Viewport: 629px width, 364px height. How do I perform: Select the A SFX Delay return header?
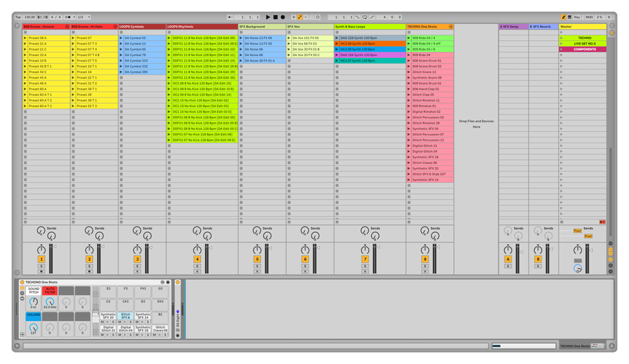tap(513, 27)
